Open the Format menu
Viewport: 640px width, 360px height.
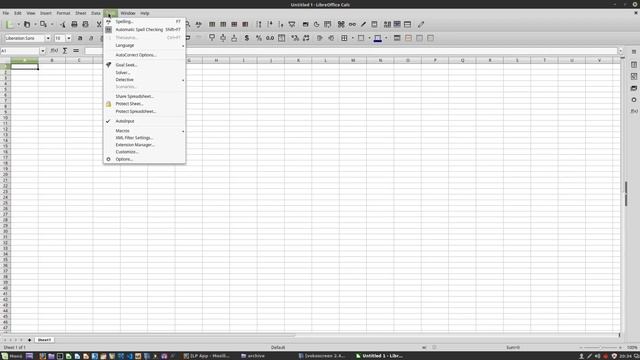[x=63, y=13]
